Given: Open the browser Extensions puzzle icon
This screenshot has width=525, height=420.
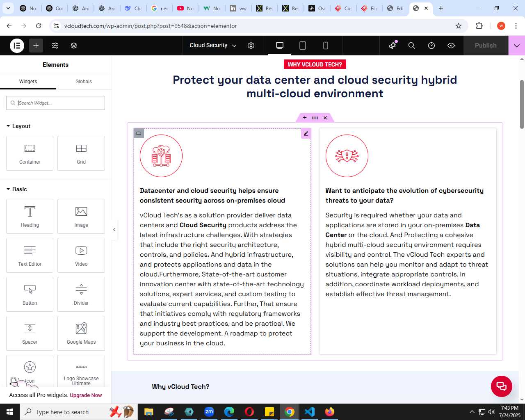Looking at the screenshot, I should [x=479, y=26].
